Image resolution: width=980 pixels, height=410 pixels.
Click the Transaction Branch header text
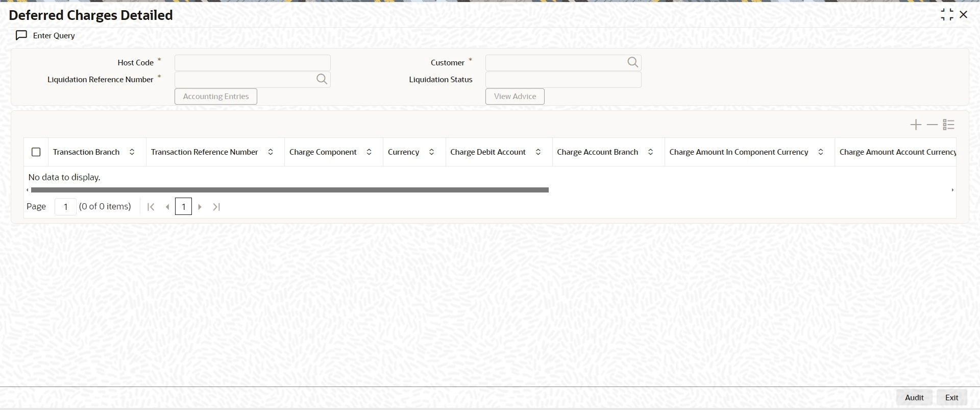coord(86,152)
